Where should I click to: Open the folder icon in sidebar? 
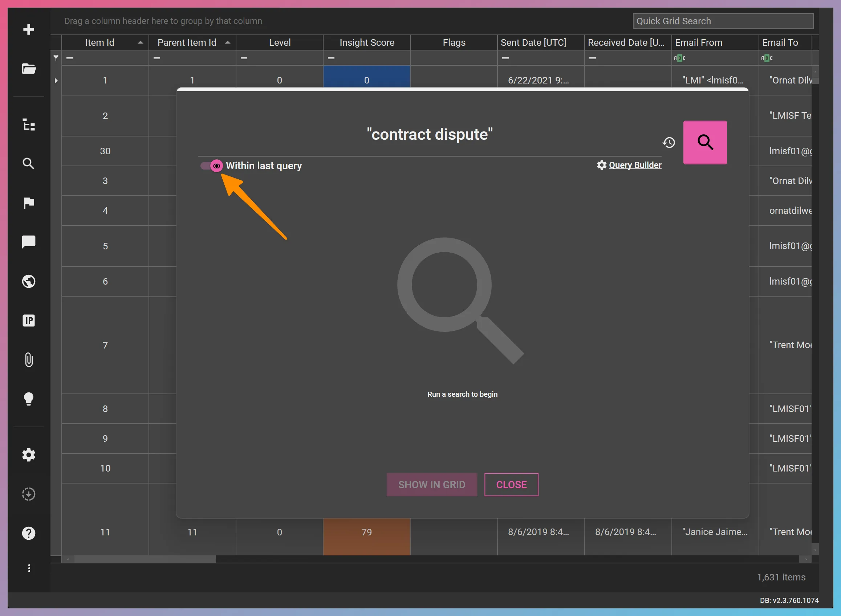[x=28, y=69]
